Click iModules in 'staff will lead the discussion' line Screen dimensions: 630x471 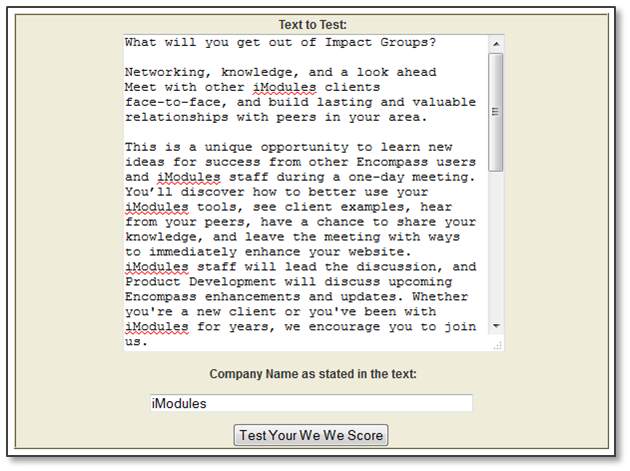[x=156, y=267]
